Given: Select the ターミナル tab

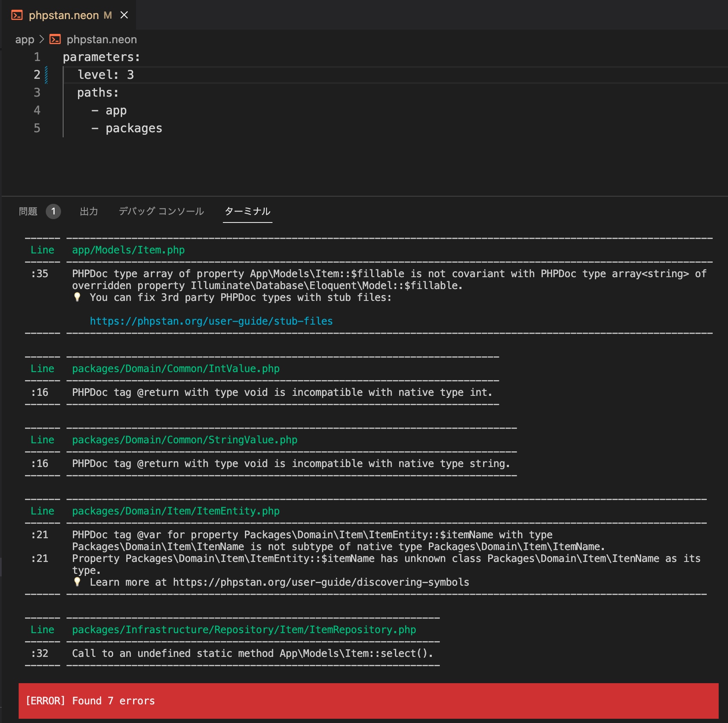Looking at the screenshot, I should click(247, 211).
